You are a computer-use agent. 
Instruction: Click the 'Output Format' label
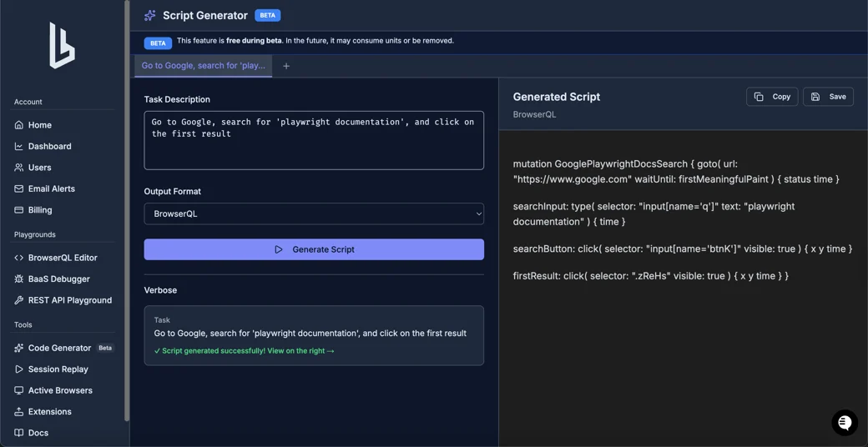173,192
